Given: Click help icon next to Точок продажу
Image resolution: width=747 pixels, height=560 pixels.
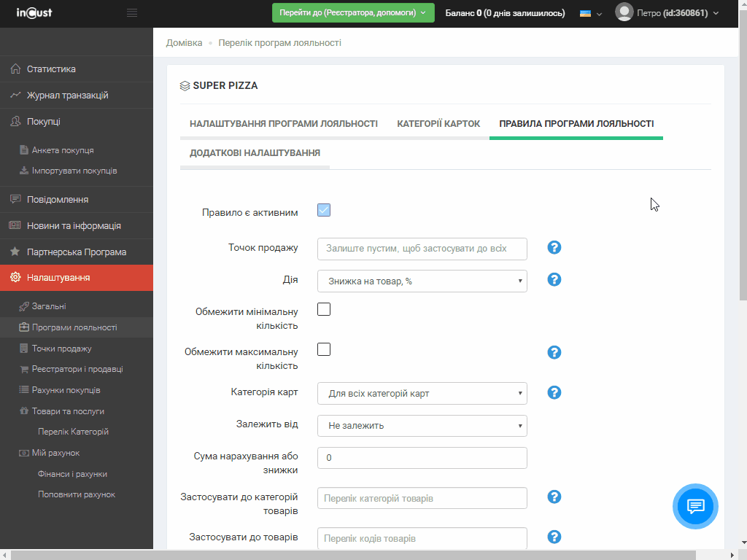Looking at the screenshot, I should [x=554, y=248].
